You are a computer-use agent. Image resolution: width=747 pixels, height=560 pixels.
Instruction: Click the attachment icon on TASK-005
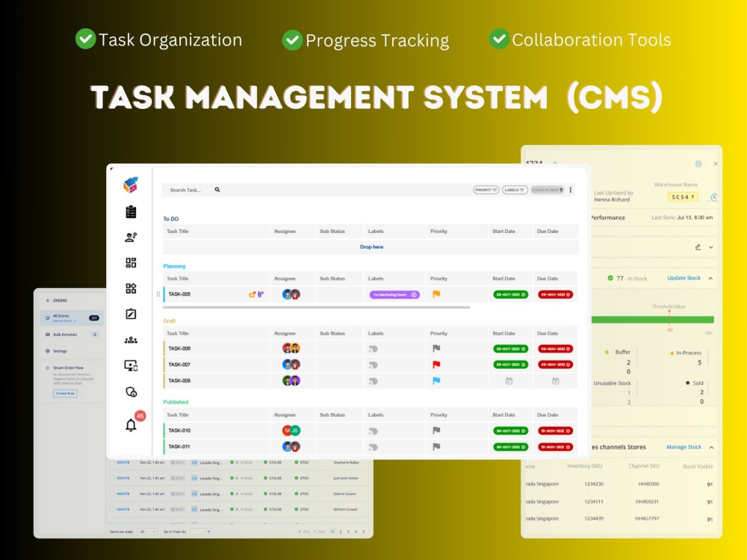click(x=258, y=295)
